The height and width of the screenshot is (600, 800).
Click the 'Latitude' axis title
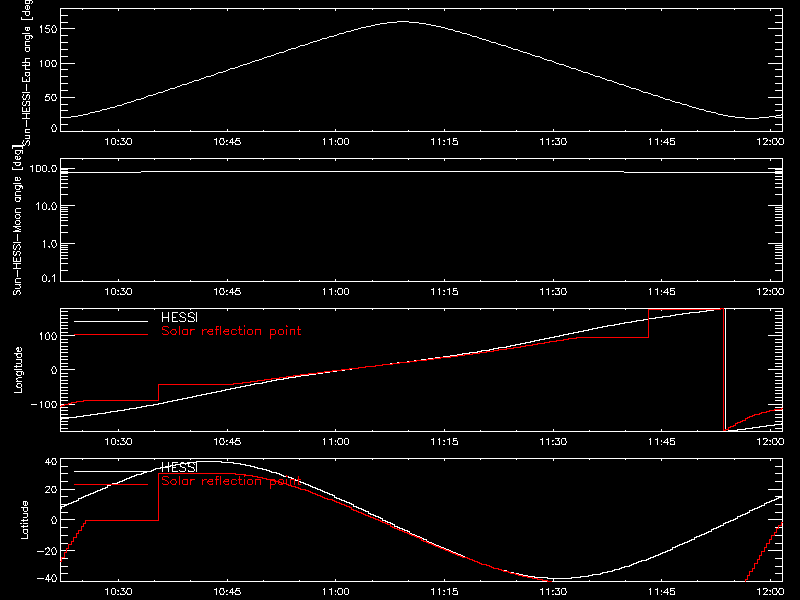point(24,520)
